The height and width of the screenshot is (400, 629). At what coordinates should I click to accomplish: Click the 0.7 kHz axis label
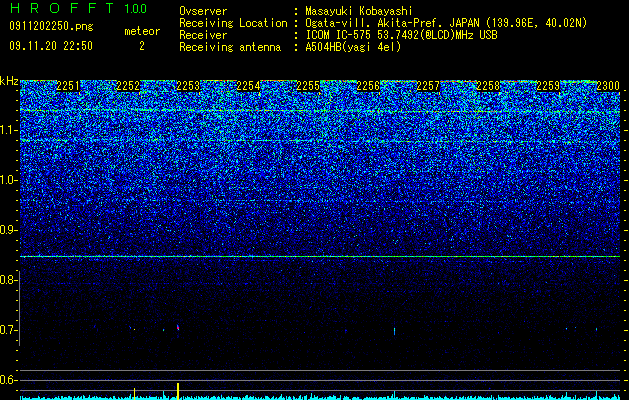click(x=8, y=330)
